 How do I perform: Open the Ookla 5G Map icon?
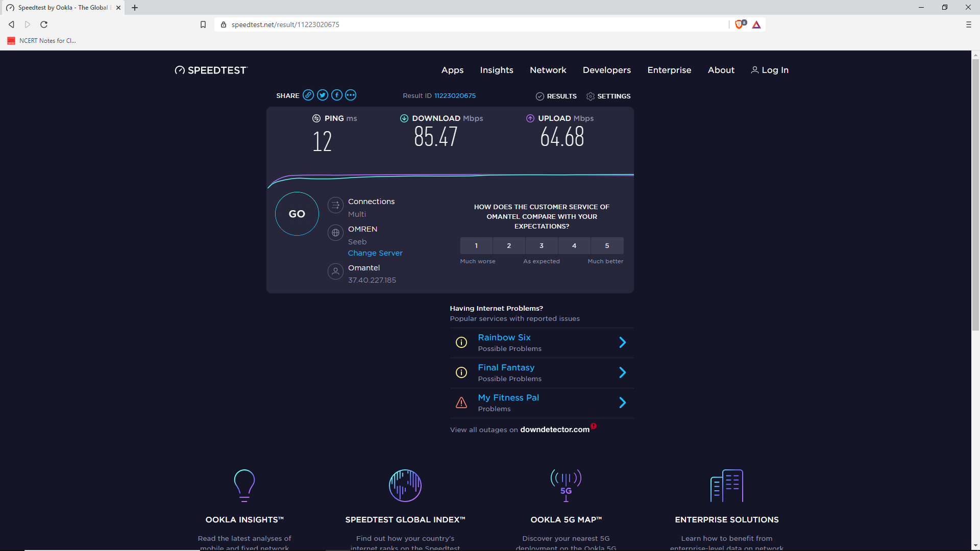[566, 486]
